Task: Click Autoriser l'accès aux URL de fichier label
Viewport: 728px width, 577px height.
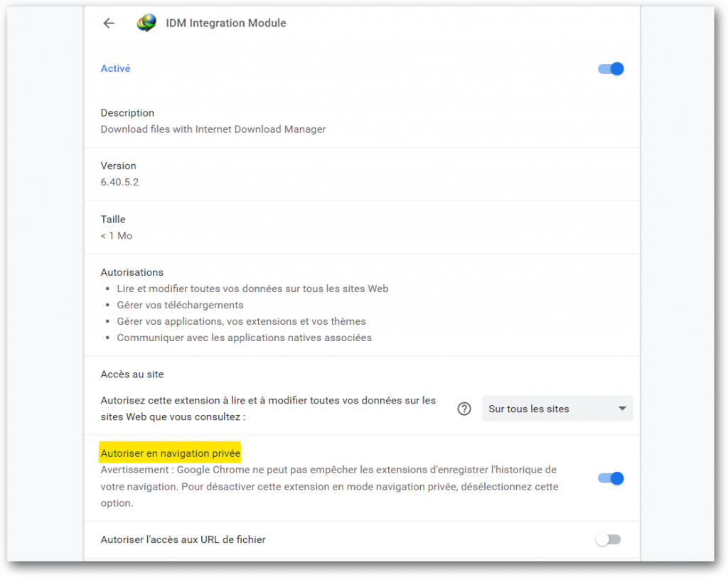Action: pyautogui.click(x=183, y=539)
